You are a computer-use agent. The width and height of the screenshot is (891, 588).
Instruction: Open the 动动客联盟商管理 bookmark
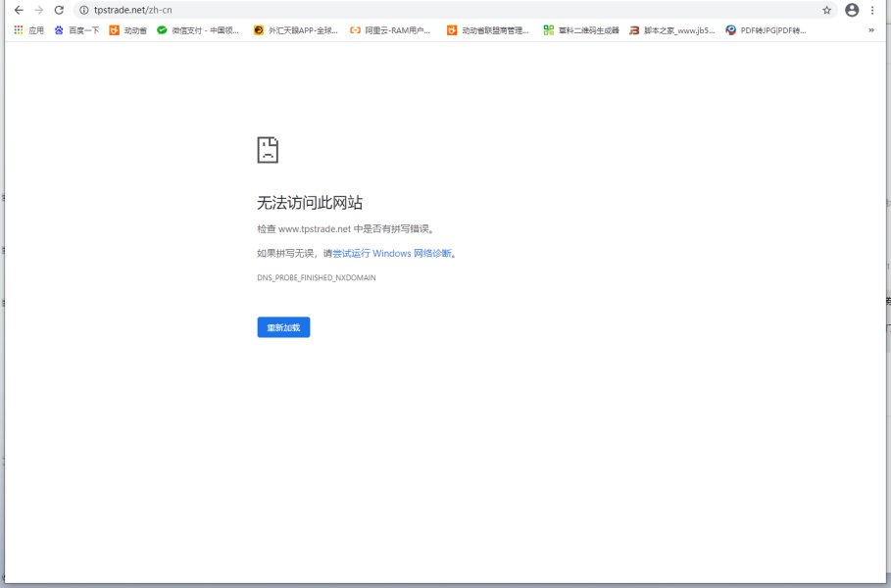[488, 30]
